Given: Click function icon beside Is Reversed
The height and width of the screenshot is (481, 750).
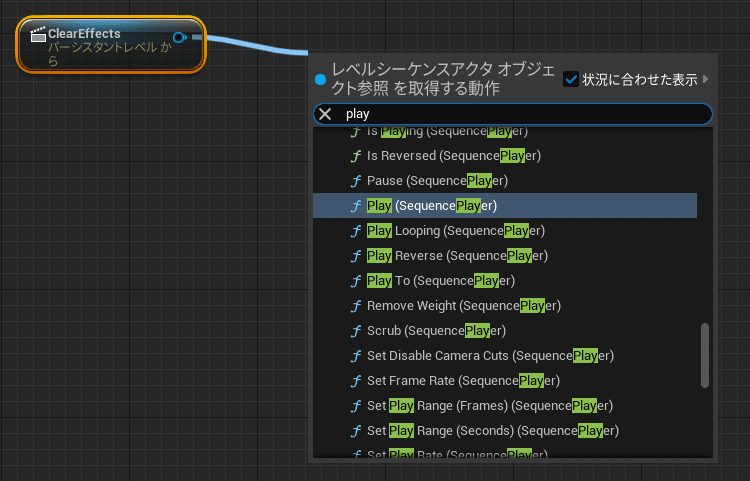Looking at the screenshot, I should pos(355,156).
